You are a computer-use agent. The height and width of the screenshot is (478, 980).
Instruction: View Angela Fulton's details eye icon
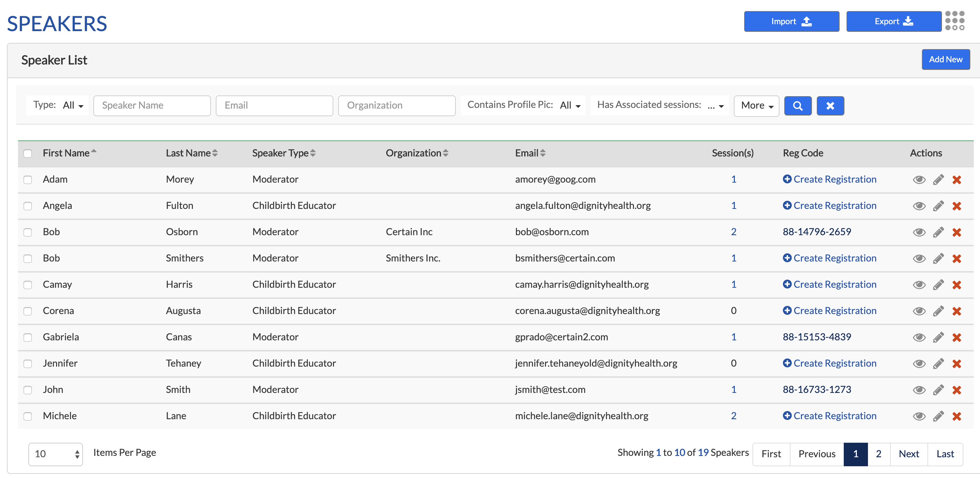(919, 206)
